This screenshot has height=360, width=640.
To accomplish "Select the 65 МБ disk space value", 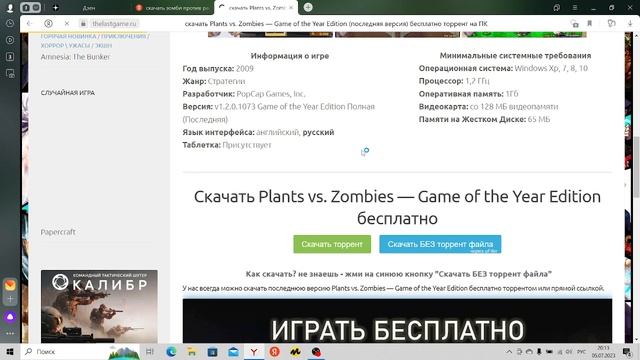I will pyautogui.click(x=539, y=119).
